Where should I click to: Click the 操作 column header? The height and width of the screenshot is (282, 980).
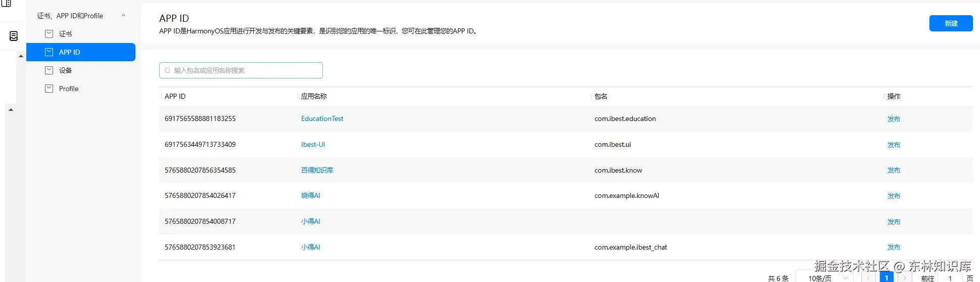coord(894,96)
